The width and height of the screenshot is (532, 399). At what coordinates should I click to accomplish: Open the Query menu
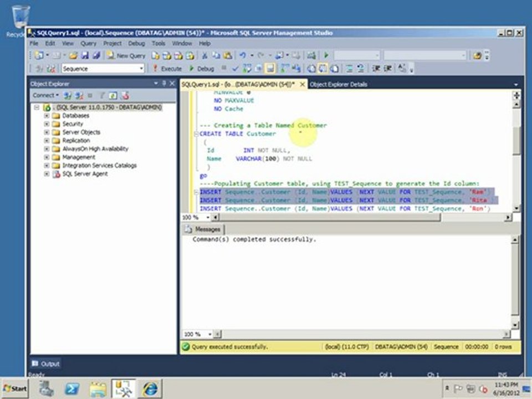[x=88, y=43]
